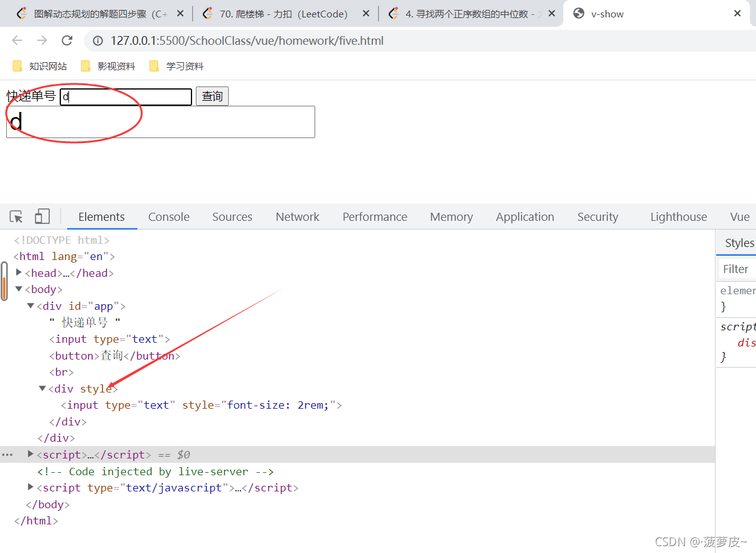756x553 pixels.
Task: Activate the inspect element picker icon
Action: coord(16,216)
